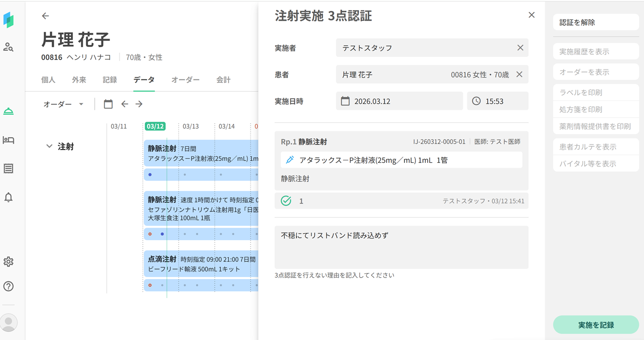This screenshot has width=644, height=340.
Task: Click the reason text area for 3点認証
Action: 401,247
